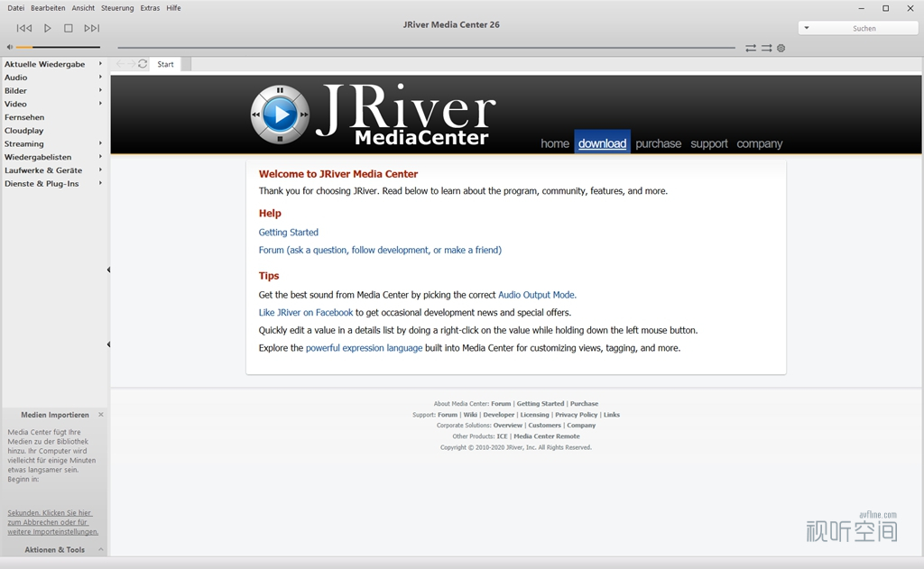
Task: Open the purchase nav link in the banner
Action: pos(658,143)
